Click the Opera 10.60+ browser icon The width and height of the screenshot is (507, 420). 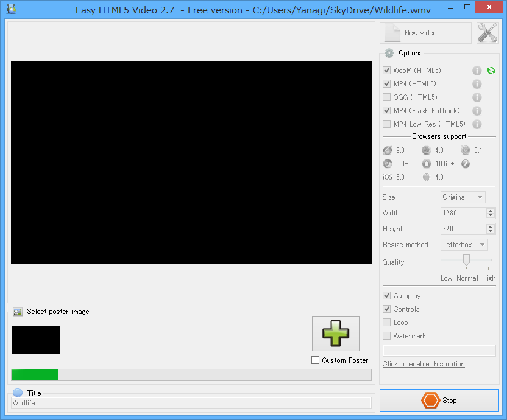pyautogui.click(x=427, y=164)
